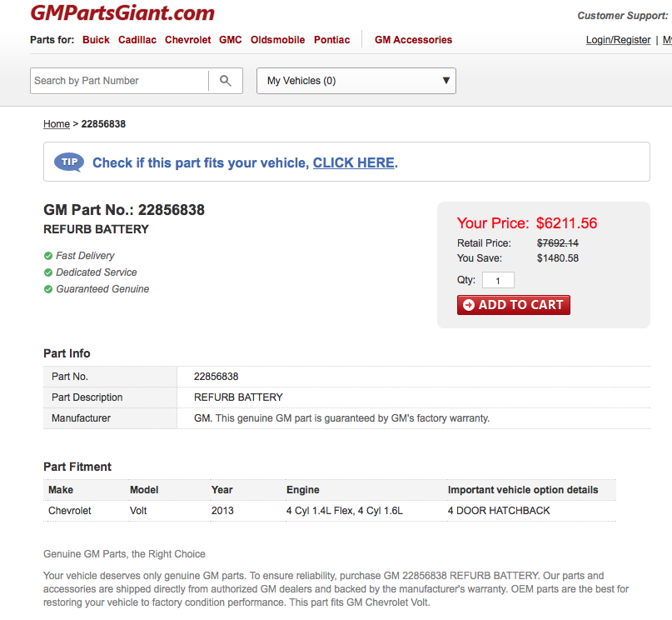Click the GMPartsGiant.com logo

[x=122, y=13]
